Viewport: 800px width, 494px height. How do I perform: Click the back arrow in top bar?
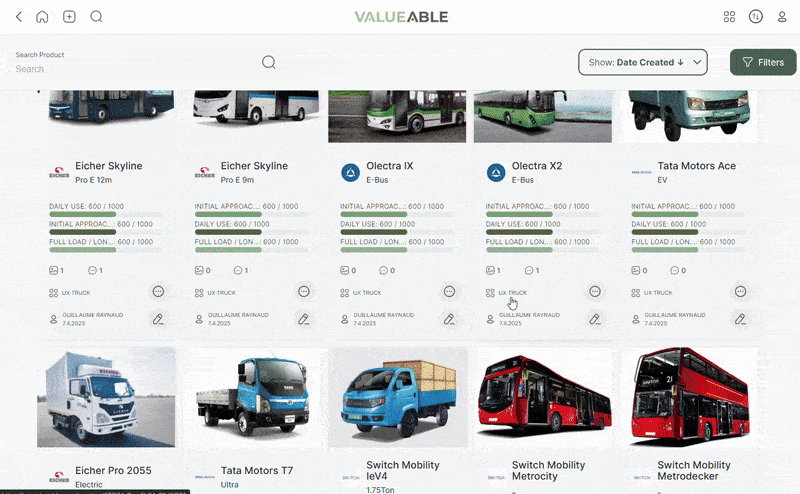tap(18, 17)
